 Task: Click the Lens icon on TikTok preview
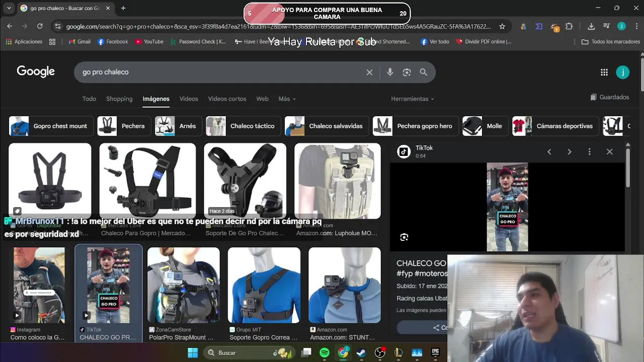pyautogui.click(x=404, y=237)
